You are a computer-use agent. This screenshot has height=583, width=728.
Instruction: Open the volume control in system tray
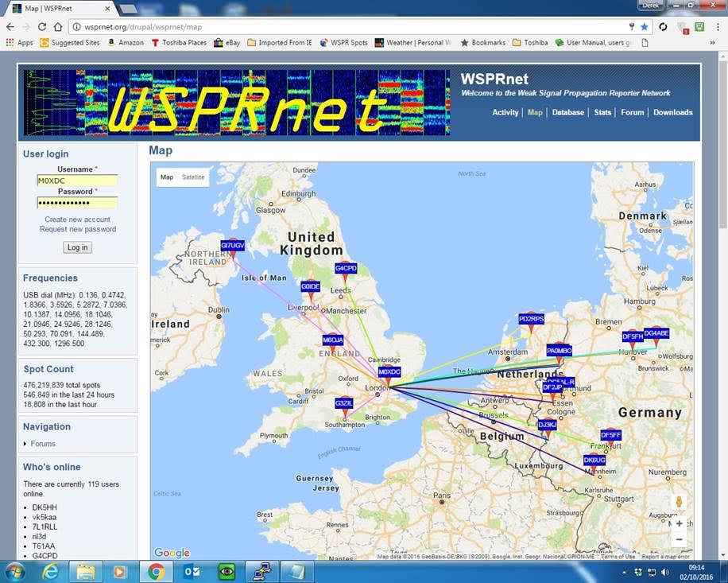click(665, 573)
